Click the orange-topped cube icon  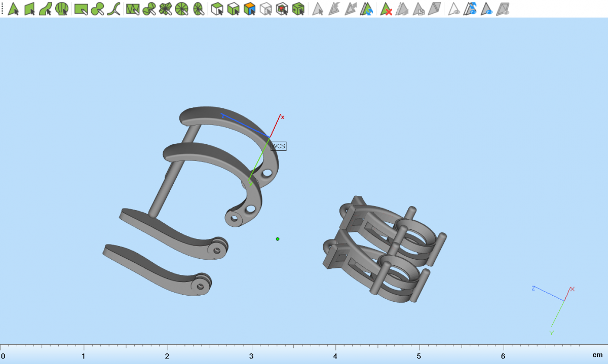tap(249, 9)
